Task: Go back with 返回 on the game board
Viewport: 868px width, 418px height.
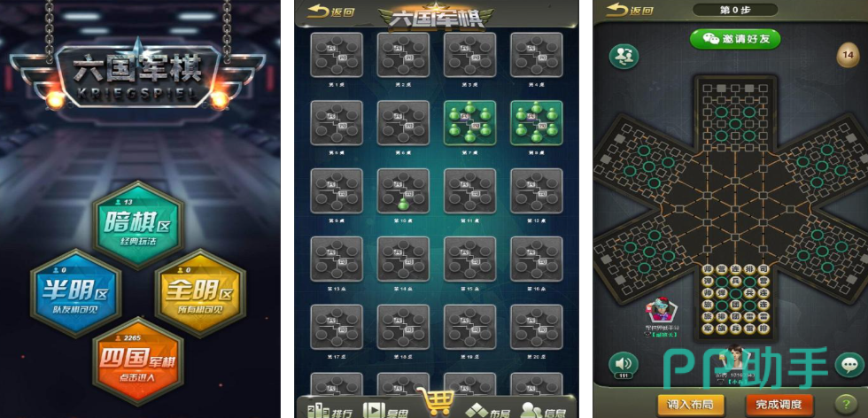Action: tap(630, 11)
